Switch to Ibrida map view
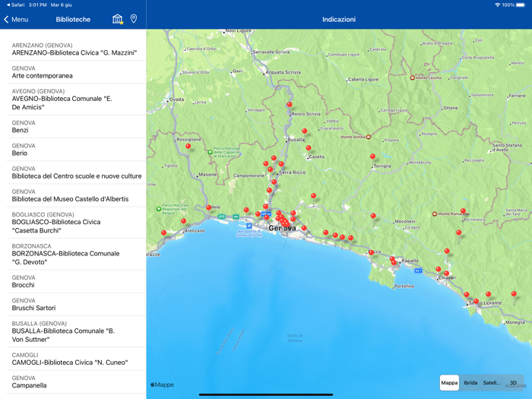 (470, 383)
